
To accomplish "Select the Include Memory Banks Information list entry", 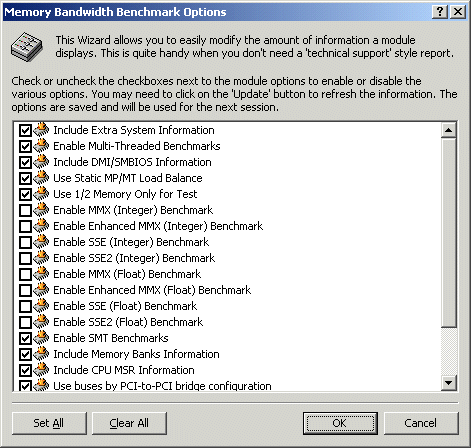I will point(136,354).
